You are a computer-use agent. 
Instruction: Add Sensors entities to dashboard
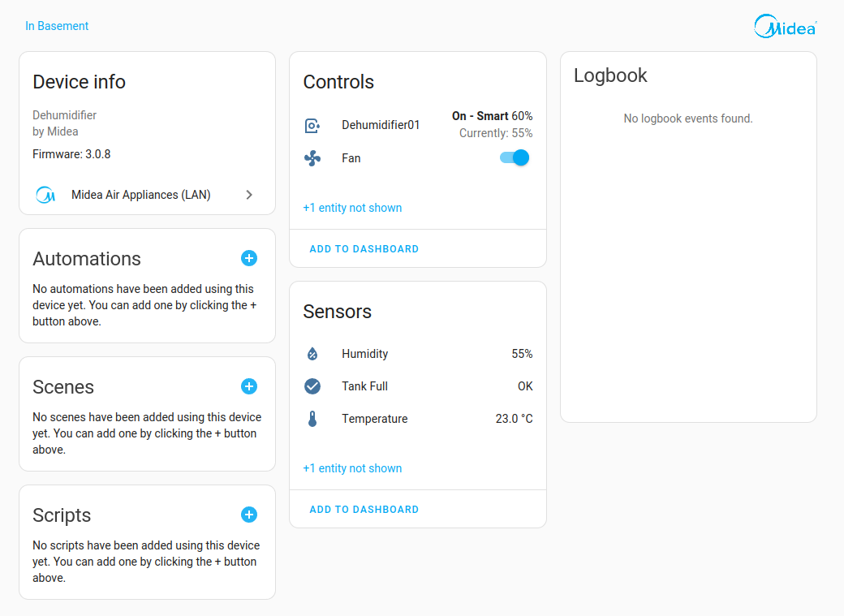(364, 510)
